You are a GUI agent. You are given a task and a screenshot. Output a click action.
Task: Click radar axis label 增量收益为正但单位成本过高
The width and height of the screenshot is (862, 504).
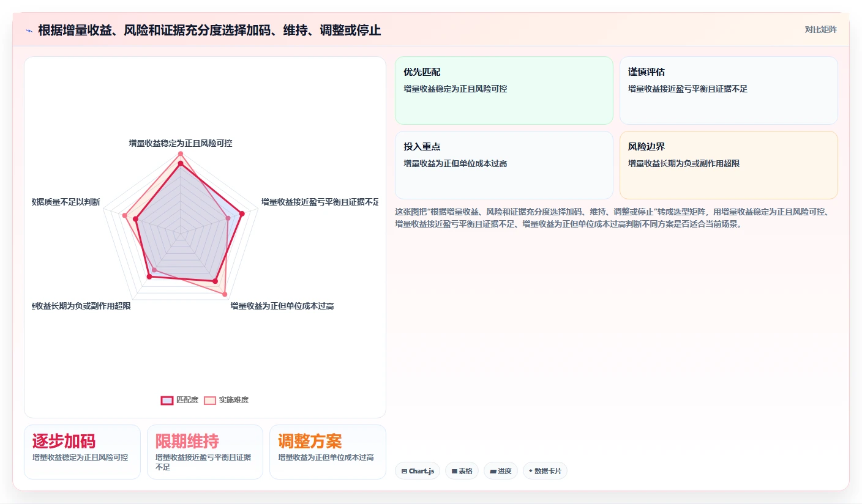click(282, 306)
